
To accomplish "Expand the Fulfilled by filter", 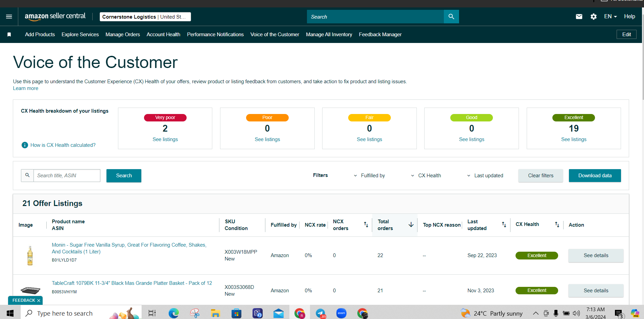I will pyautogui.click(x=369, y=176).
